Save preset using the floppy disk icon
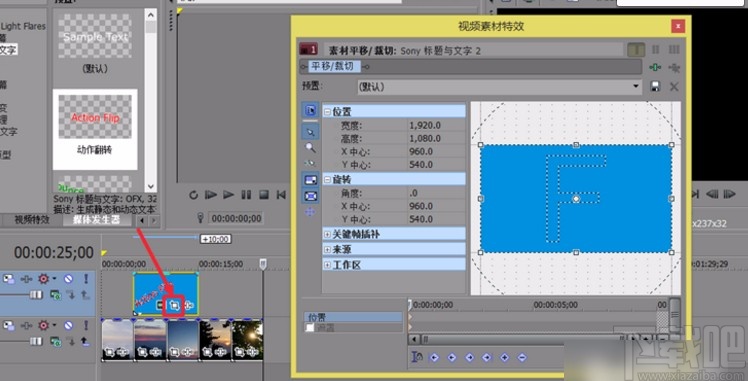This screenshot has width=748, height=381. (x=655, y=86)
